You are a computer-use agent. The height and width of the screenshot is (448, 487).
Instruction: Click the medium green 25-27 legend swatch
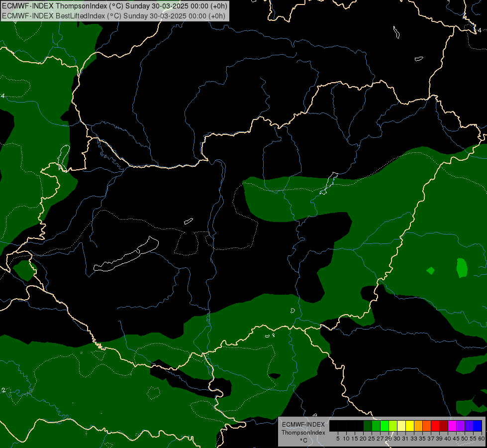pos(376,426)
